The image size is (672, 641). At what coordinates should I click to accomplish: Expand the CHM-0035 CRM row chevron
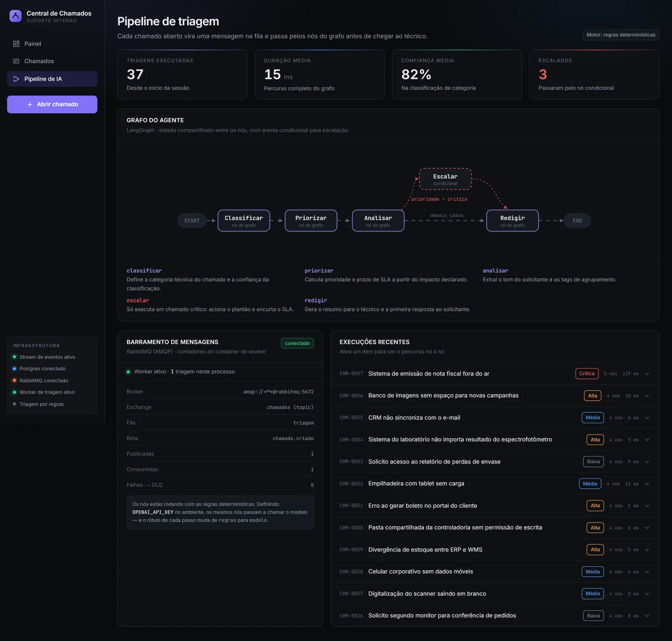coord(647,418)
